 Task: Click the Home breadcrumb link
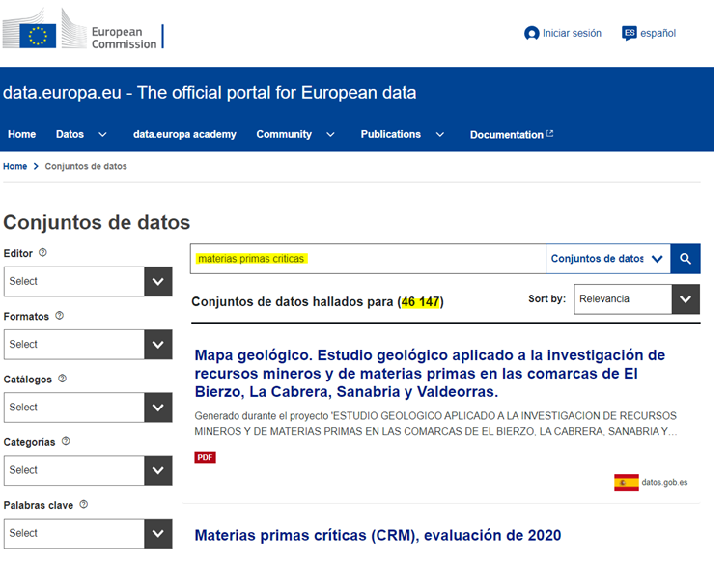[14, 166]
